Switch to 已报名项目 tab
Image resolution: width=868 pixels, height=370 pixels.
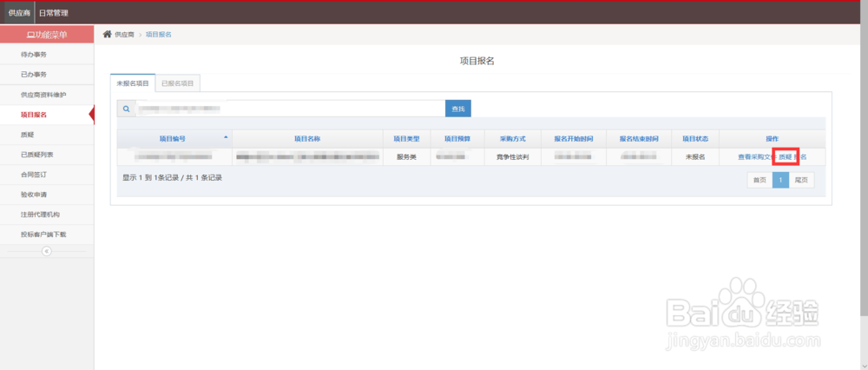pyautogui.click(x=178, y=83)
